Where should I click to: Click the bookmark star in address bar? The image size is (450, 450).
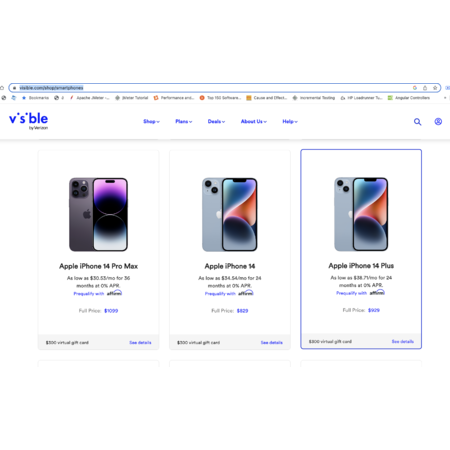coord(435,88)
